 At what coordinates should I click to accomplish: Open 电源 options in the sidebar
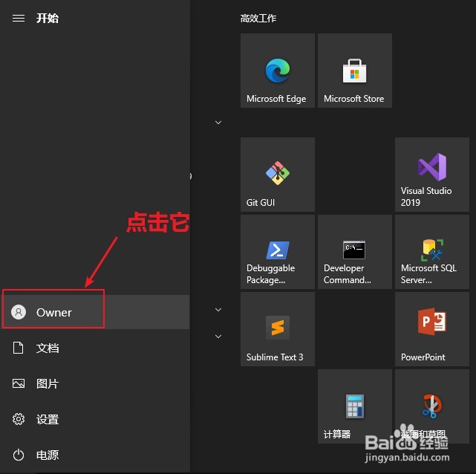pos(95,455)
